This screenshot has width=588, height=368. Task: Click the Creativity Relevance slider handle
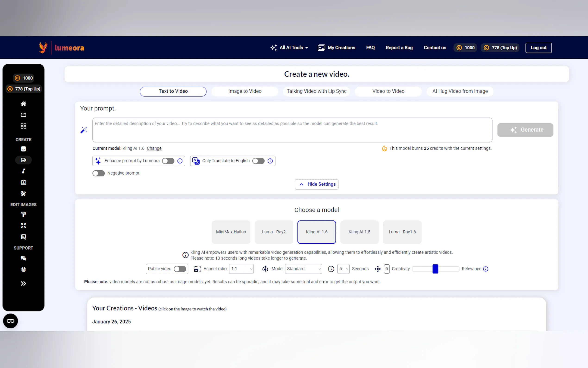point(435,269)
